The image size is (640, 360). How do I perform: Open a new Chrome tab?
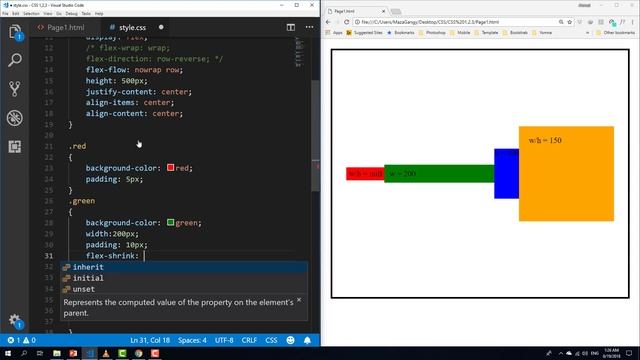396,11
